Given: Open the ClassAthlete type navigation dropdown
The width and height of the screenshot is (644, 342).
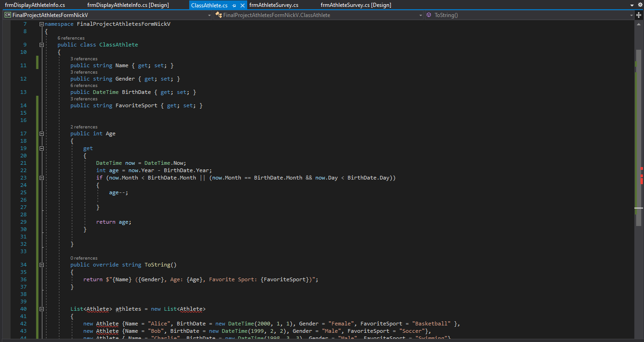Looking at the screenshot, I should click(x=319, y=15).
